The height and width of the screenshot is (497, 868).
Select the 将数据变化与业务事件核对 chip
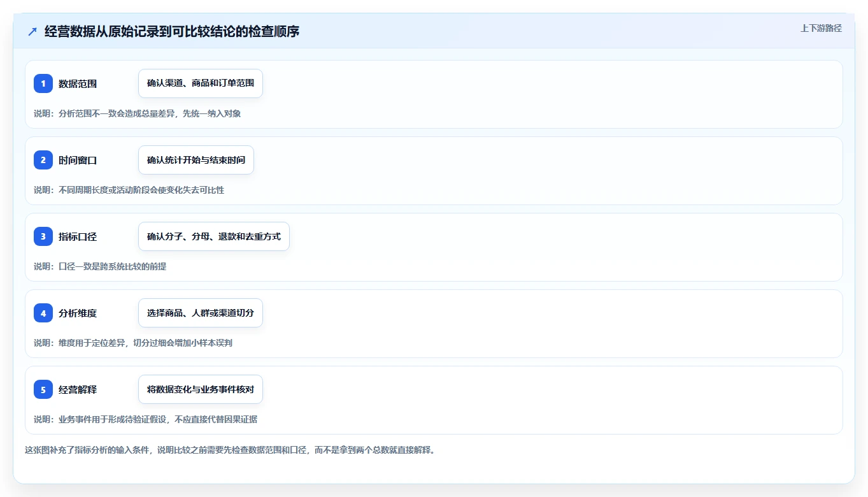pyautogui.click(x=201, y=389)
